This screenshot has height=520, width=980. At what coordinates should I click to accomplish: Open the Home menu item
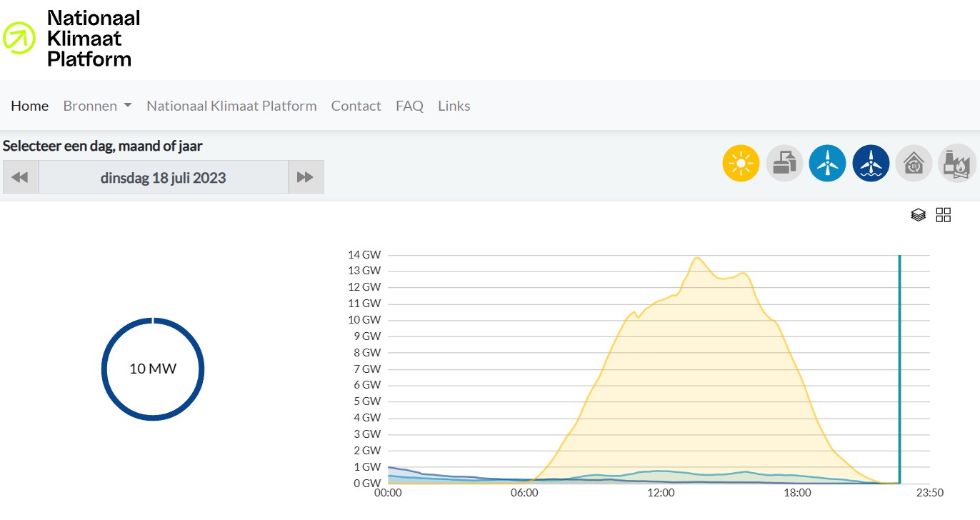[30, 106]
